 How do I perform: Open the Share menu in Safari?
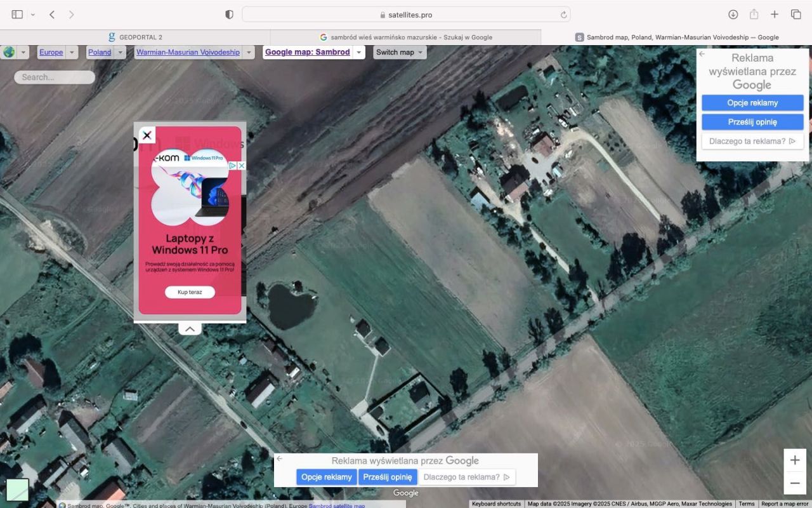click(x=754, y=14)
